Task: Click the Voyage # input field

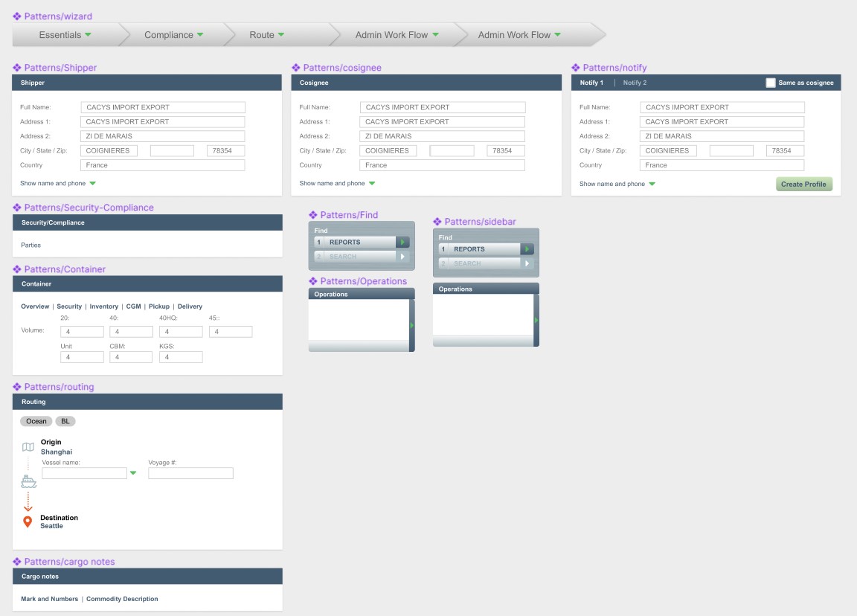Action: 190,473
